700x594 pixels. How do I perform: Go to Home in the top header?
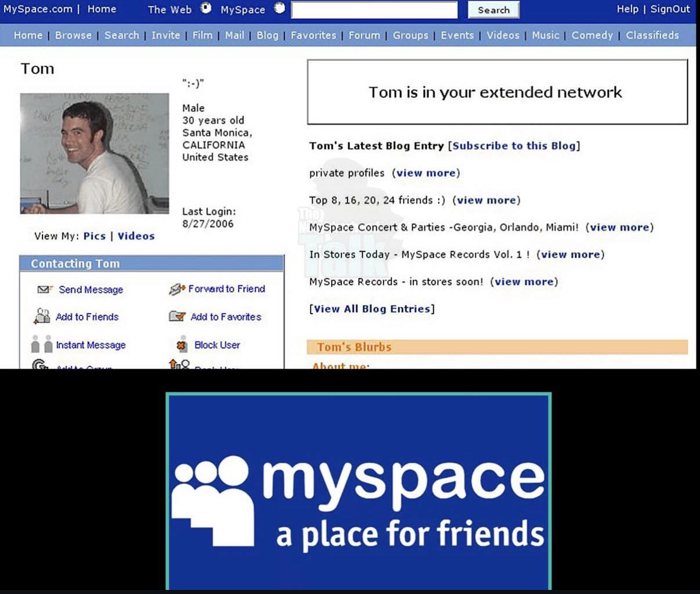pyautogui.click(x=102, y=9)
